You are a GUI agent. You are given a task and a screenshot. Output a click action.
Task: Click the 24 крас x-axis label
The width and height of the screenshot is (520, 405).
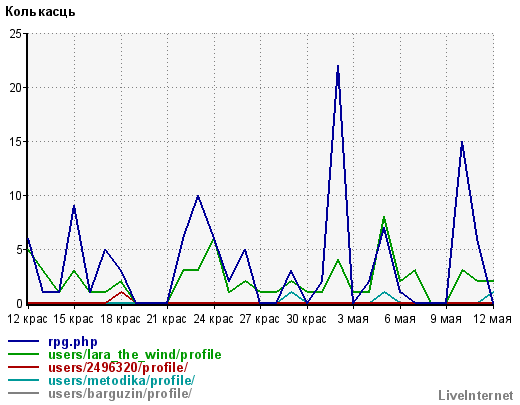click(213, 319)
